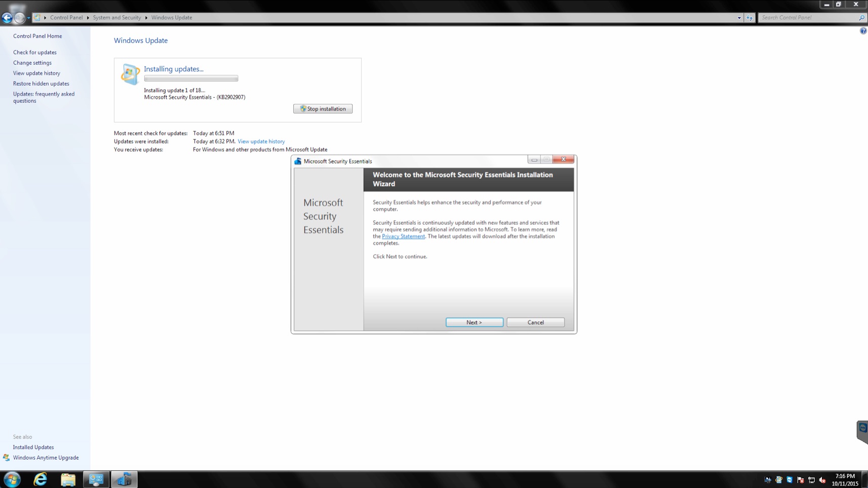Open the Start menu orb
The height and width of the screenshot is (488, 868).
pyautogui.click(x=12, y=479)
